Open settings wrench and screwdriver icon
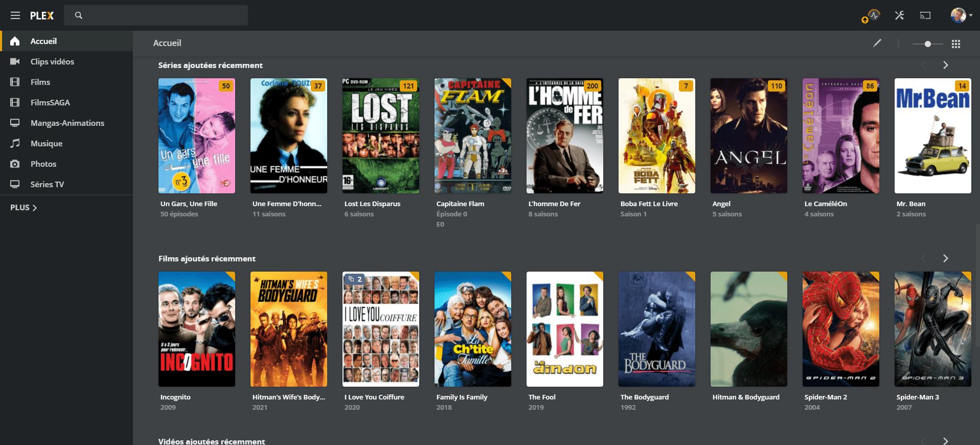This screenshot has height=445, width=980. [899, 15]
